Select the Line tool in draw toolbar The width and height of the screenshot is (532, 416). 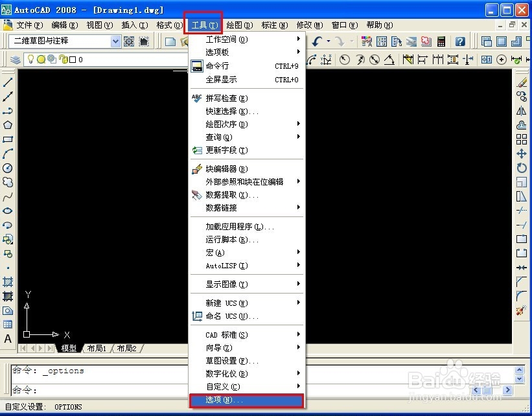click(x=8, y=82)
